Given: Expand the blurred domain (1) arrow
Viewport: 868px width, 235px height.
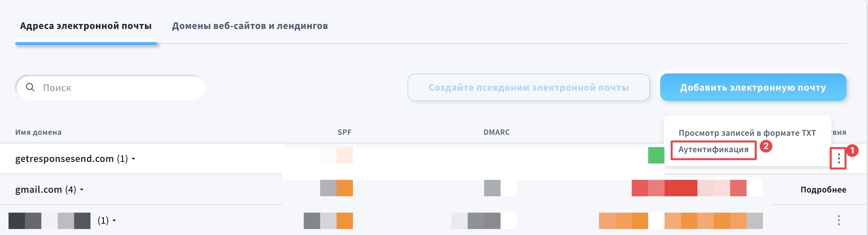Looking at the screenshot, I should 114,221.
